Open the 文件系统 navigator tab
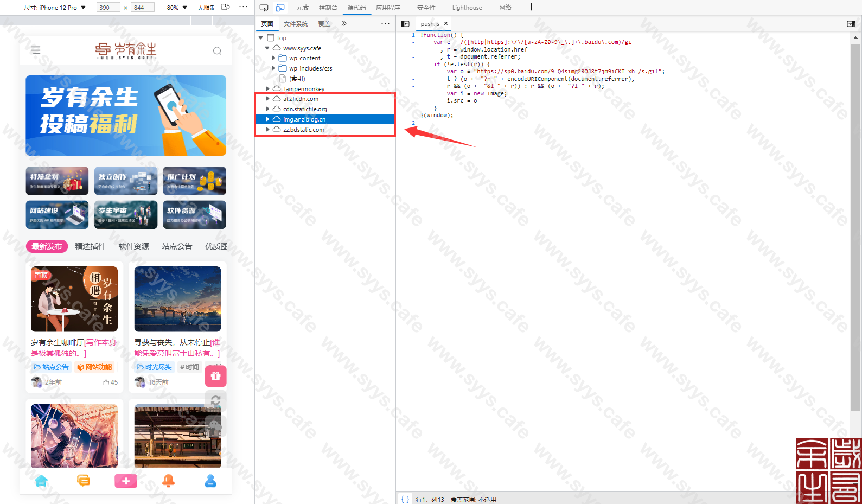This screenshot has height=504, width=862. (296, 24)
